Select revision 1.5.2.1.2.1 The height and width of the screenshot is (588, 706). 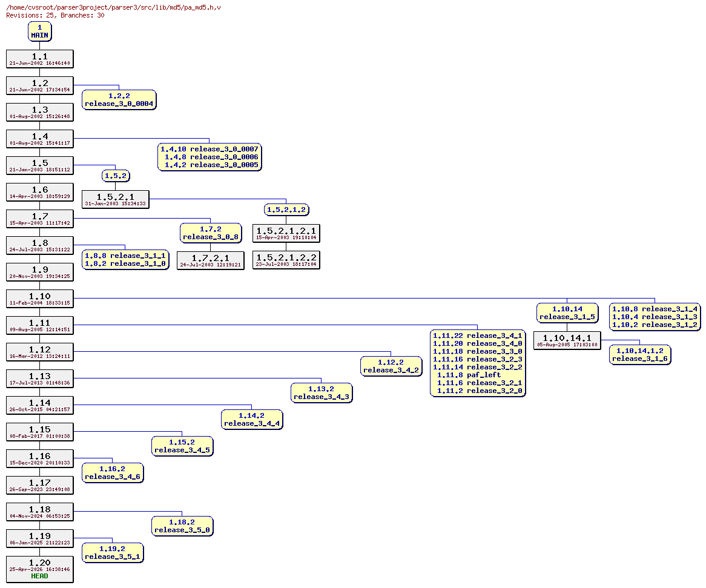[x=286, y=233]
